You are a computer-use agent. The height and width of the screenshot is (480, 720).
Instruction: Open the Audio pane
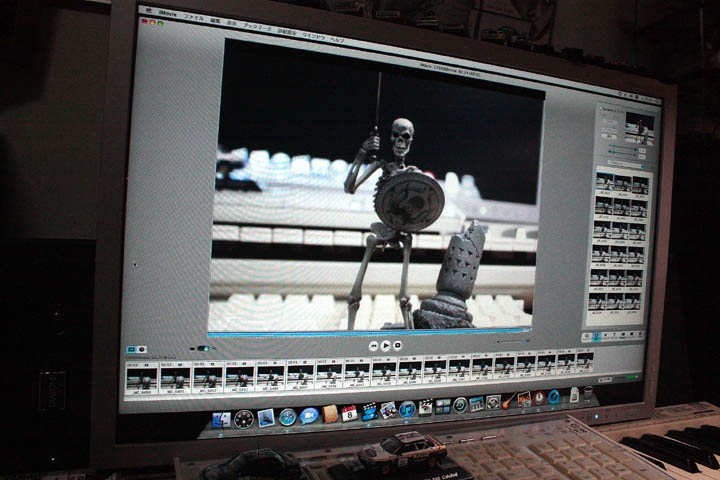click(605, 336)
